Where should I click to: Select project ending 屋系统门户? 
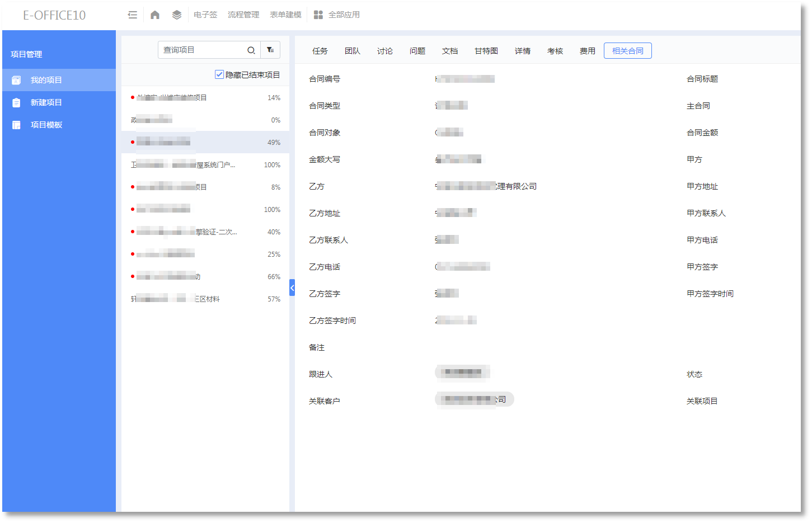205,164
